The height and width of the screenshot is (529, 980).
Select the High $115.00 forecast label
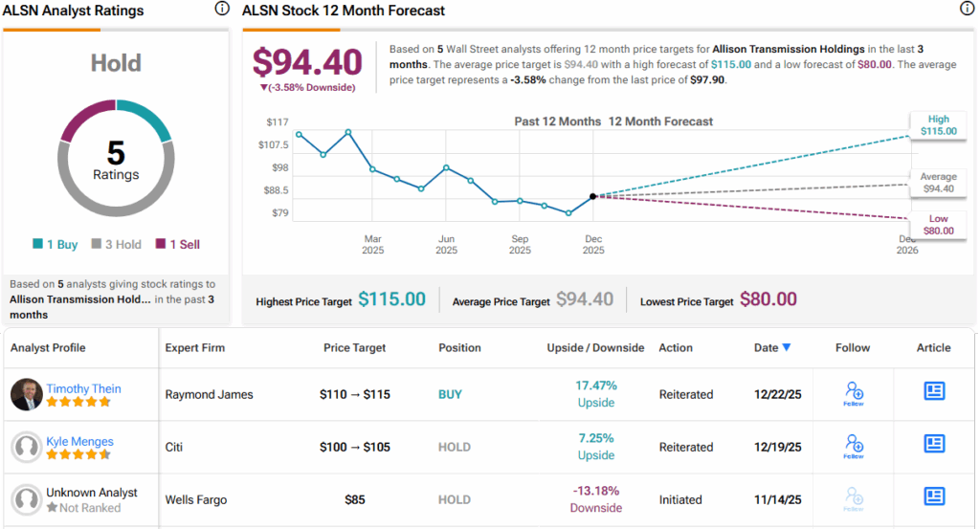938,125
